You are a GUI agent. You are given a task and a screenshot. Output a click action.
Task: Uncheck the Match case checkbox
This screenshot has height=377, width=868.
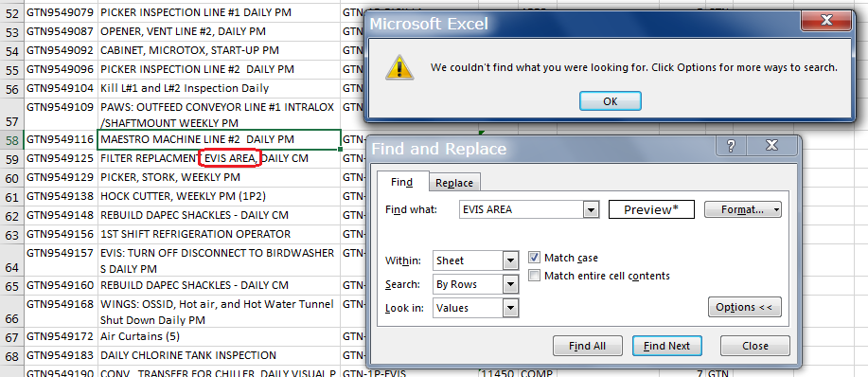click(534, 258)
